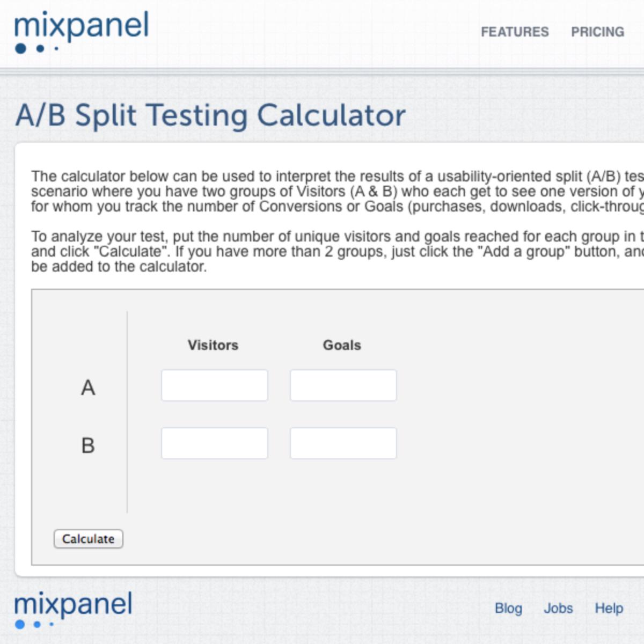Image resolution: width=644 pixels, height=644 pixels.
Task: Select the Goals field for group B
Action: tap(342, 443)
